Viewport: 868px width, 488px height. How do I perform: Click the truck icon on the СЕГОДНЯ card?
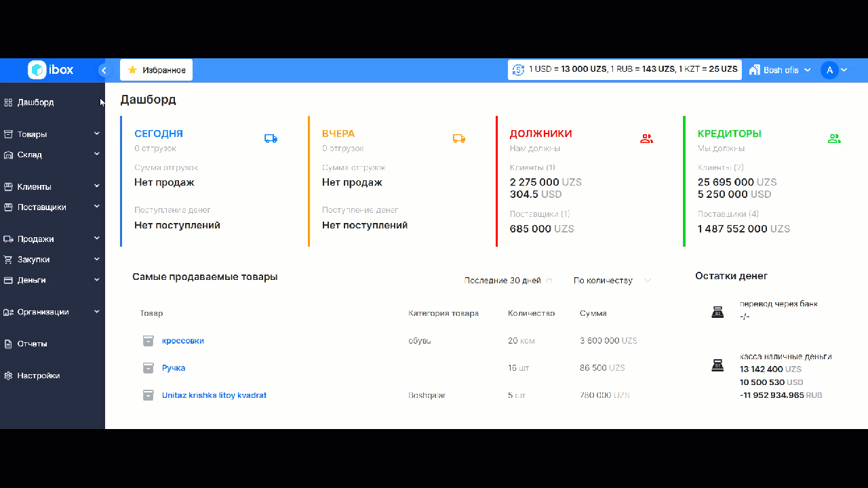click(271, 138)
